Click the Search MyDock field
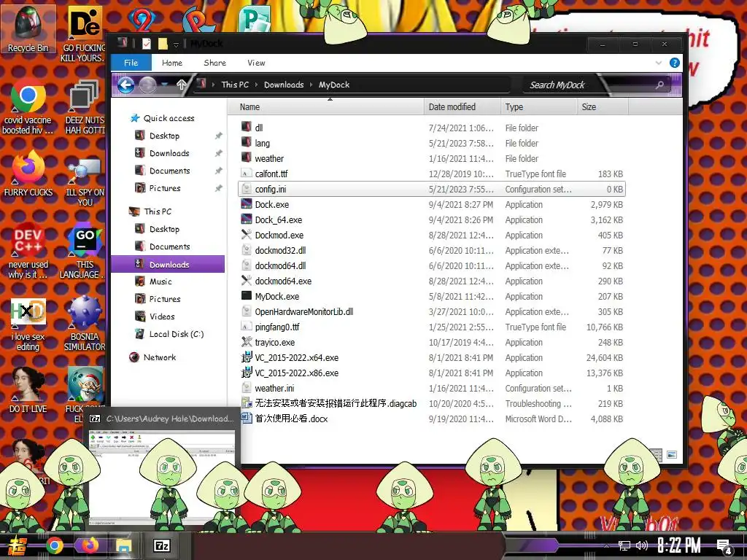This screenshot has width=747, height=560. pos(597,85)
